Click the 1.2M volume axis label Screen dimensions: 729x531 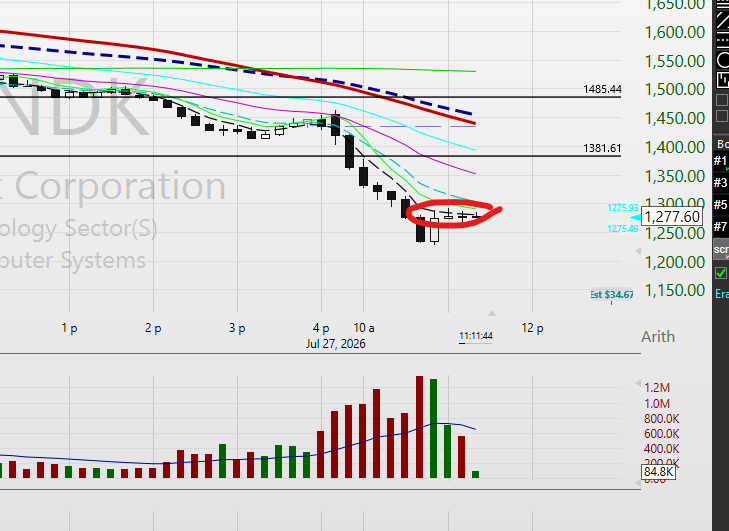coord(657,387)
